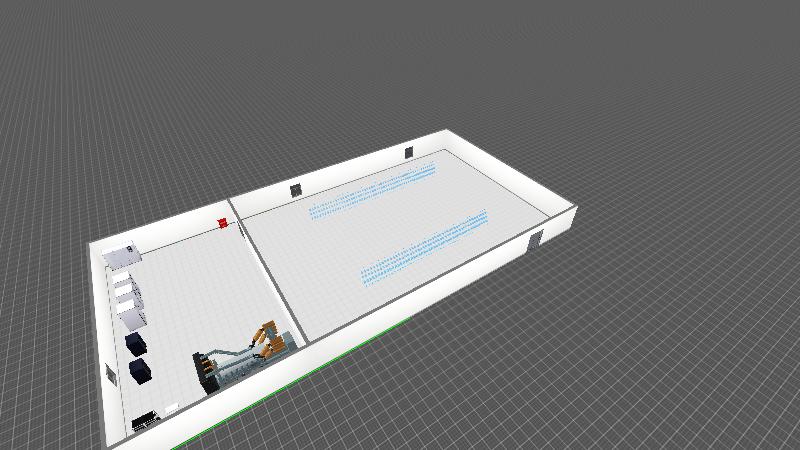This screenshot has width=800, height=450.
Task: Select the lower dark blue cube
Action: tap(140, 372)
